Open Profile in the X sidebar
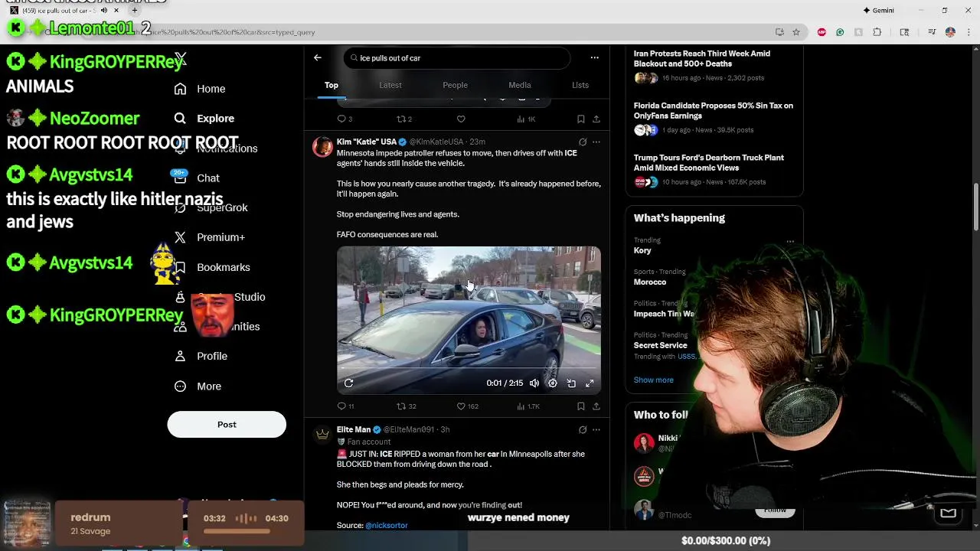The height and width of the screenshot is (551, 980). 201,356
